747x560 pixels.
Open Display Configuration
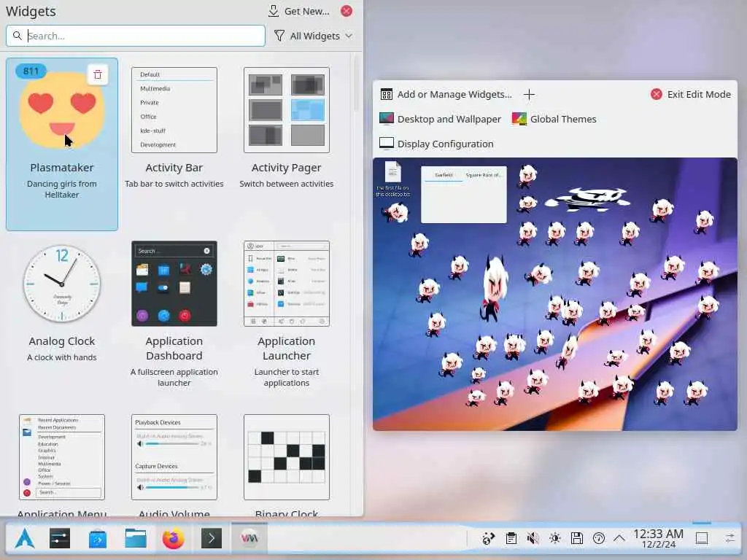pyautogui.click(x=436, y=144)
